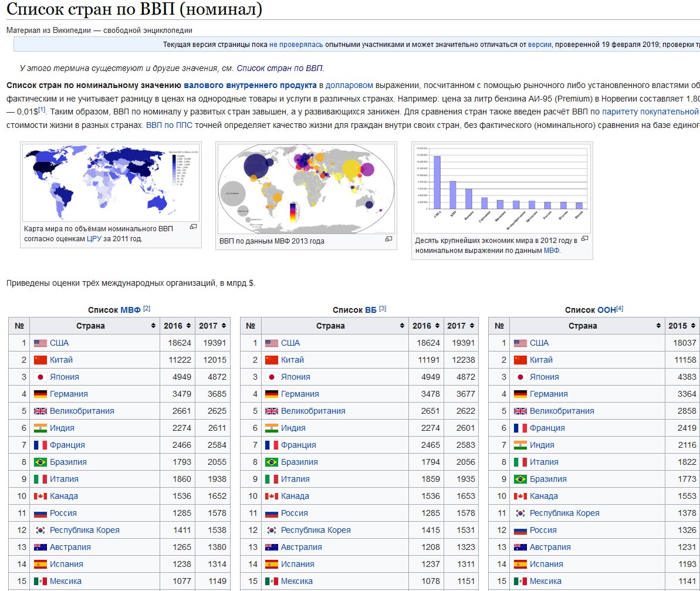
Task: Click the China flag in IMF list
Action: (x=40, y=360)
